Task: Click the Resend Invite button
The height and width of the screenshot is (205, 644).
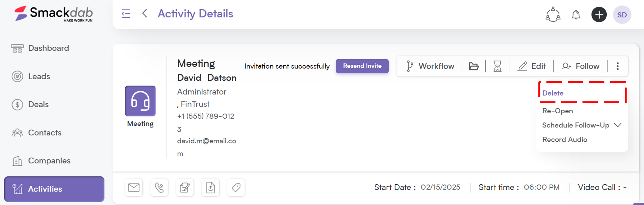Action: coord(362,66)
